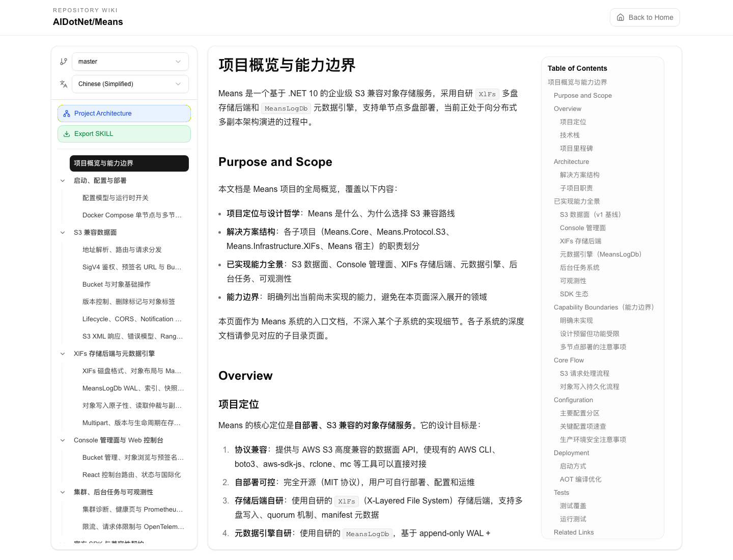Open 集群诊断、健康页与 Prometheus page
This screenshot has width=733, height=560.
click(133, 510)
